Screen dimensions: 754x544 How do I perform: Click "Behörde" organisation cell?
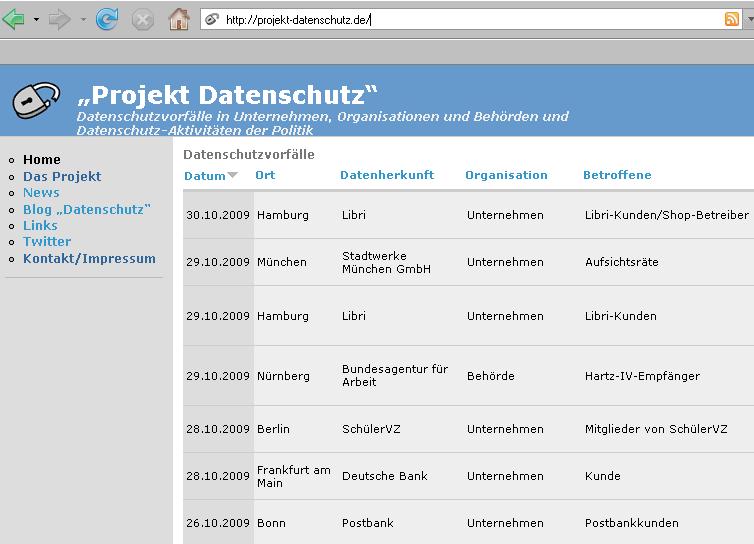(490, 376)
